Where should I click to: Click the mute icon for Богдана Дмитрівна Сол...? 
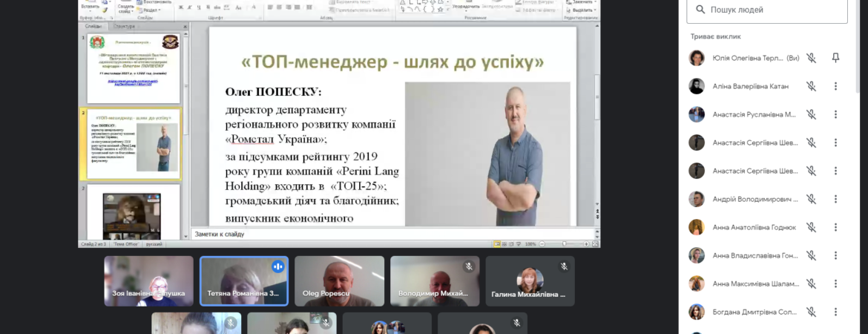[x=811, y=312]
